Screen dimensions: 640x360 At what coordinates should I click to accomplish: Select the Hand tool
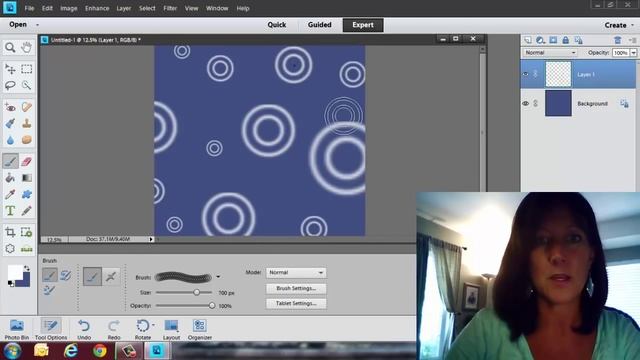(27, 47)
